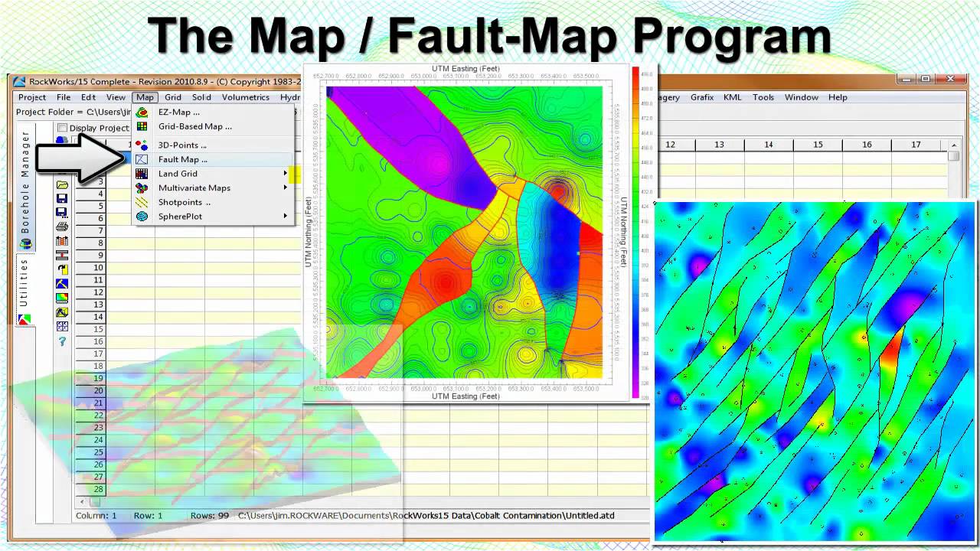Click the 'Column: 1' status bar entry
980x551 pixels.
(96, 516)
